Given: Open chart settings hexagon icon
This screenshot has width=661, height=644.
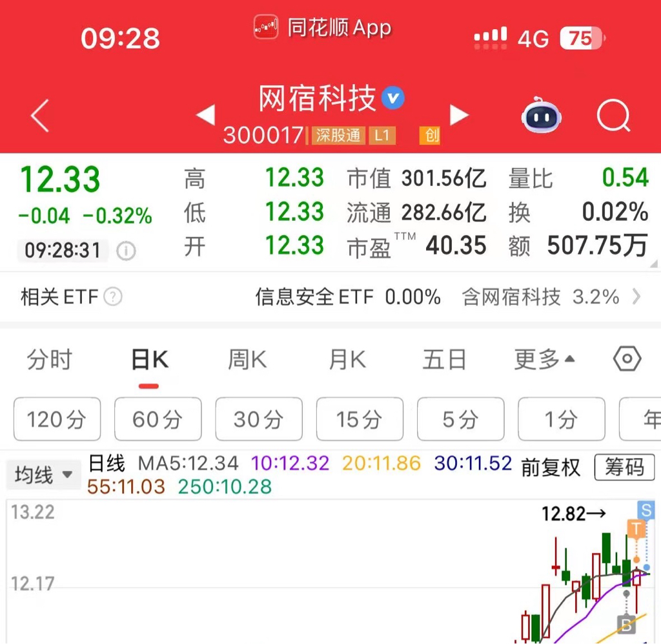Looking at the screenshot, I should point(627,359).
